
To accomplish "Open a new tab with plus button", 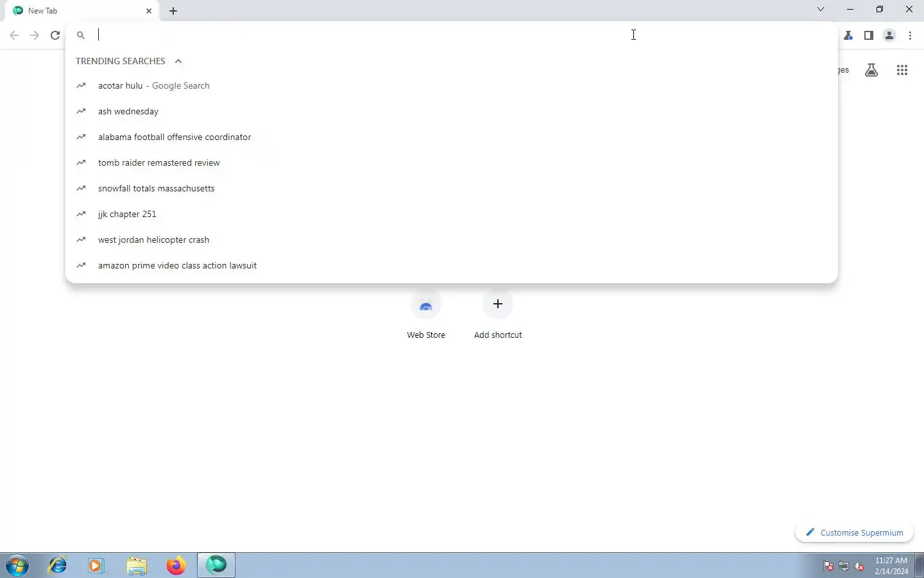I will (x=173, y=11).
